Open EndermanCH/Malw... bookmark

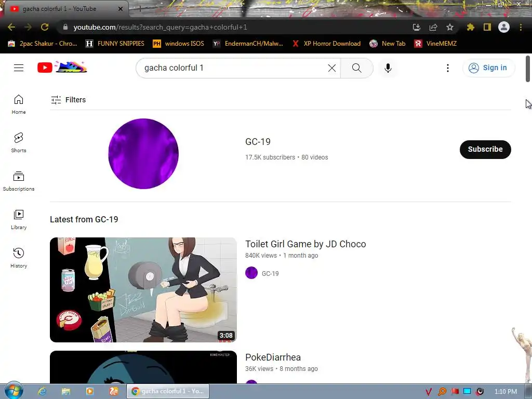point(248,44)
